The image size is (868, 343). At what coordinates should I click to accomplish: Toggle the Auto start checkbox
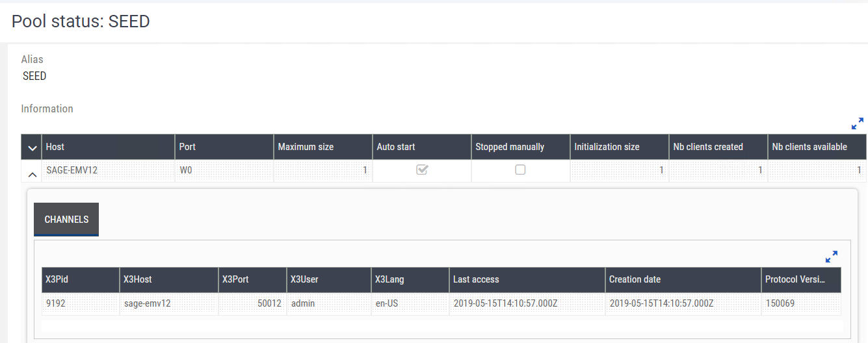pyautogui.click(x=422, y=170)
